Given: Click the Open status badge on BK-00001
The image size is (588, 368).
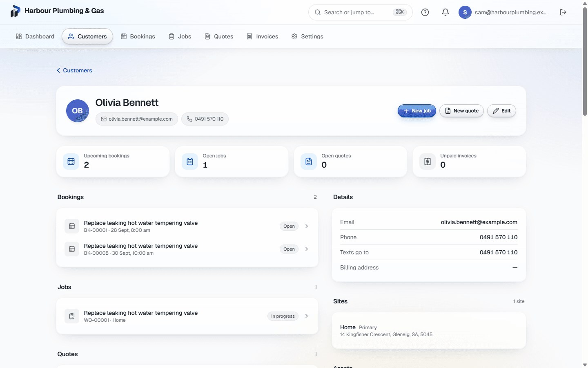Looking at the screenshot, I should [x=289, y=226].
